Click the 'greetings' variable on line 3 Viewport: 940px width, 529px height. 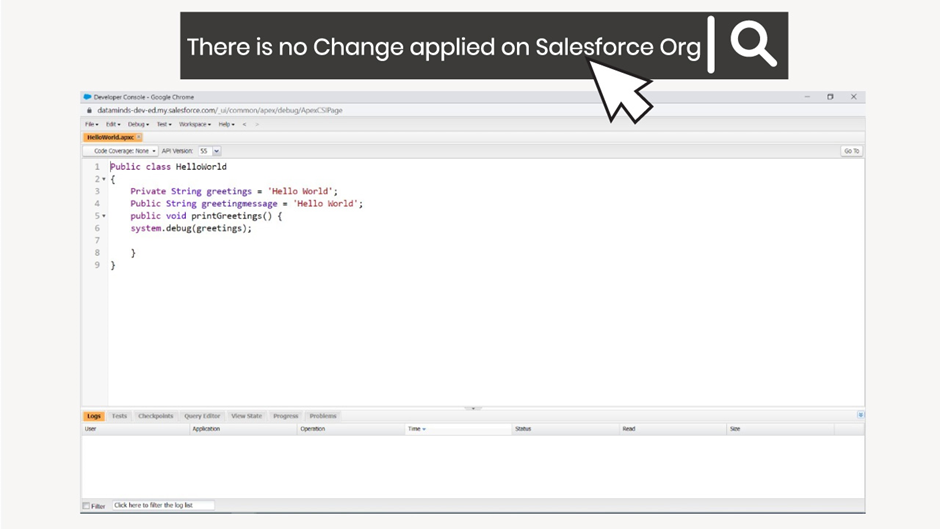(229, 191)
